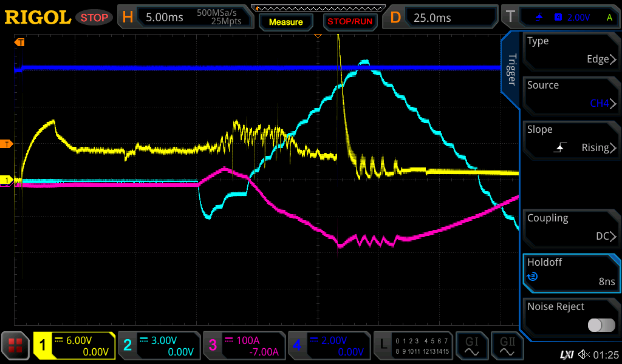The width and height of the screenshot is (622, 364).
Task: Click the holdoff knob adjustment icon
Action: [x=533, y=277]
